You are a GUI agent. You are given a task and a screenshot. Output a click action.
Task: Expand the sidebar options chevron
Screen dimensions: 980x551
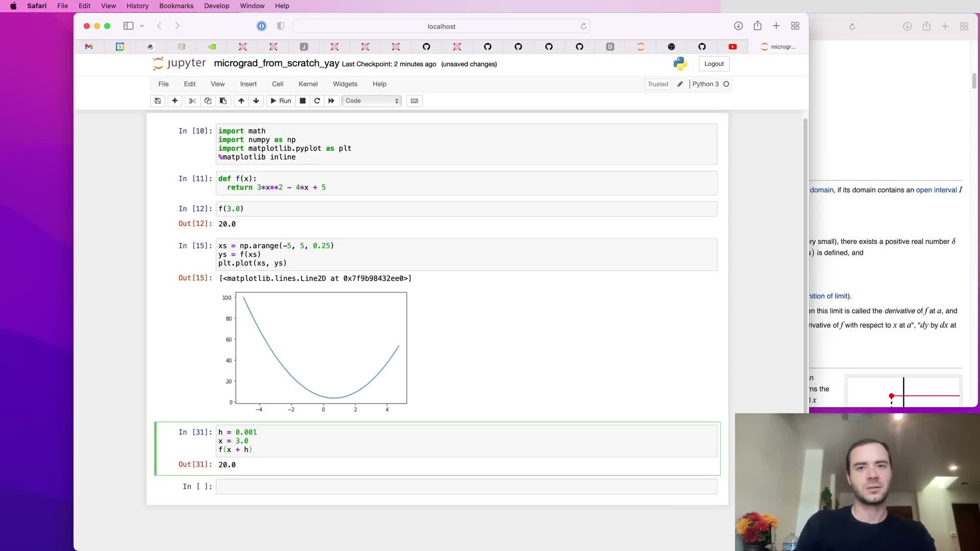click(142, 26)
